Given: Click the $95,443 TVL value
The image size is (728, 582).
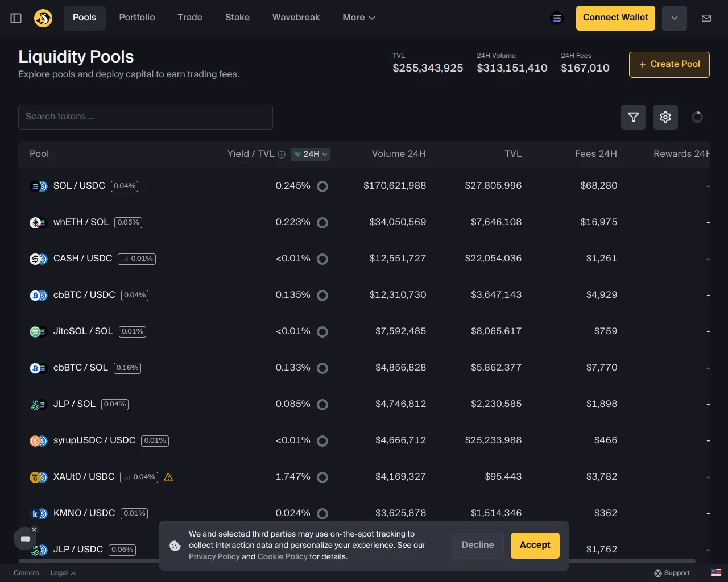Looking at the screenshot, I should 503,477.
